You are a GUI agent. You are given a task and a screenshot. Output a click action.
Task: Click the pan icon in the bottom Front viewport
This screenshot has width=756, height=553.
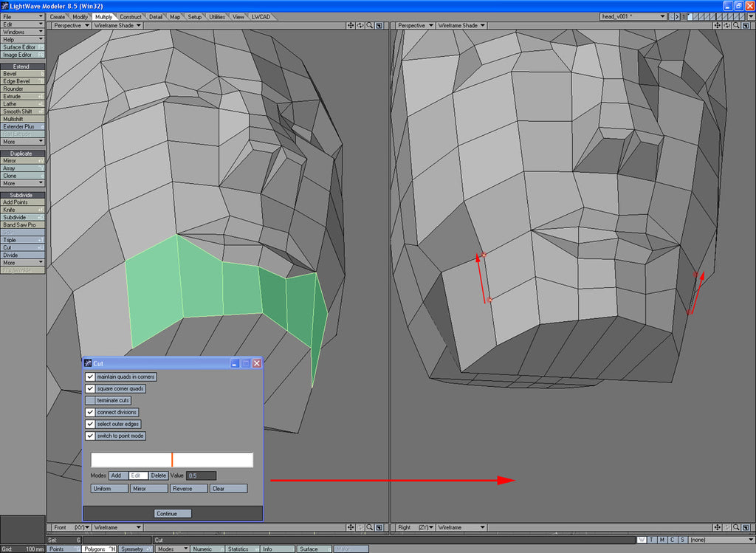pos(351,528)
